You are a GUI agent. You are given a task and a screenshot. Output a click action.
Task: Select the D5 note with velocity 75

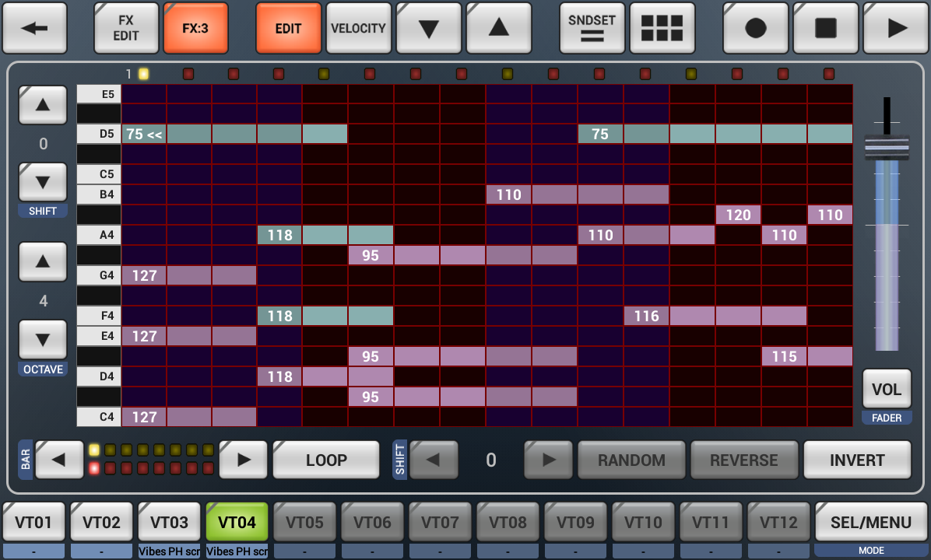click(x=144, y=134)
